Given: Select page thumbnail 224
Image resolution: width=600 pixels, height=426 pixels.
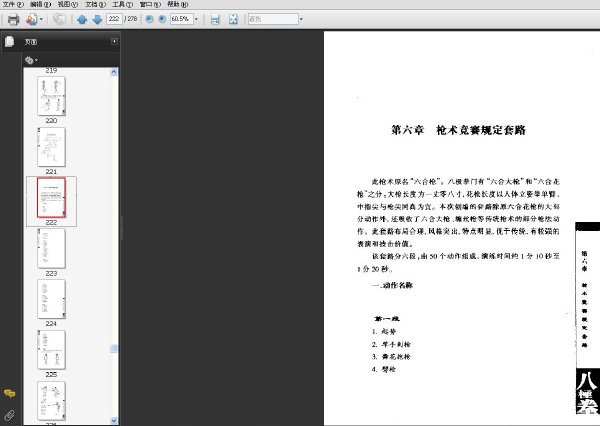Looking at the screenshot, I should click(x=51, y=350).
